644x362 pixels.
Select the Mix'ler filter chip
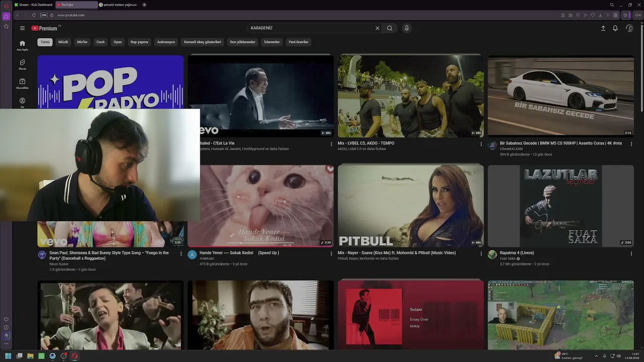tap(82, 42)
